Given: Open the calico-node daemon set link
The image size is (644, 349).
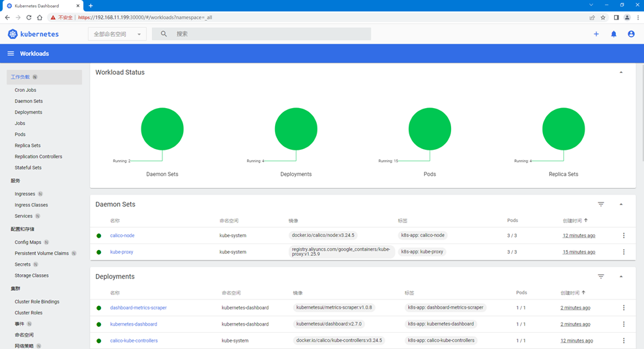Looking at the screenshot, I should 122,236.
